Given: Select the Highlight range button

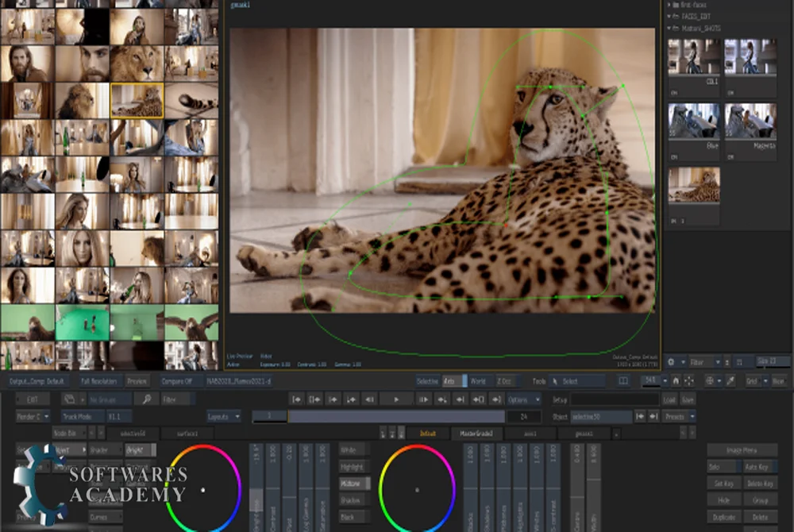Looking at the screenshot, I should click(x=354, y=467).
